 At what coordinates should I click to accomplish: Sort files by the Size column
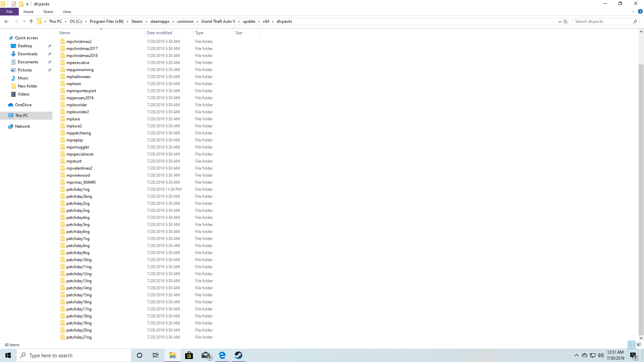coord(247,33)
